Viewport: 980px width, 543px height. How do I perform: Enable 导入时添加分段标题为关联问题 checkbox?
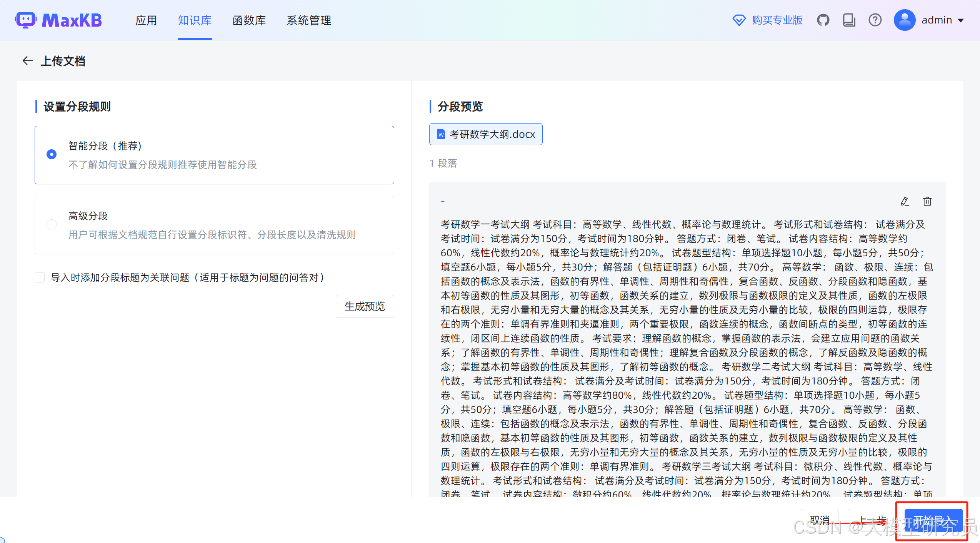pos(40,277)
